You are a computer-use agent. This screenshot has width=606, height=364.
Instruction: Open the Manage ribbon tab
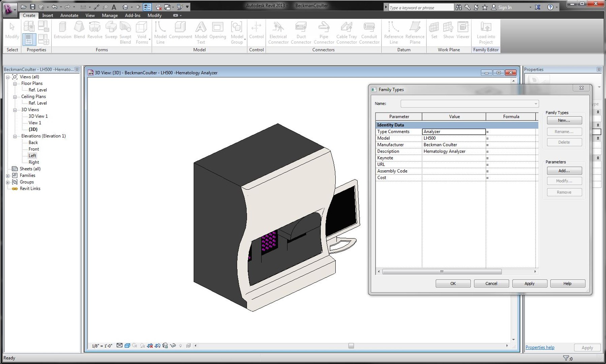[110, 15]
